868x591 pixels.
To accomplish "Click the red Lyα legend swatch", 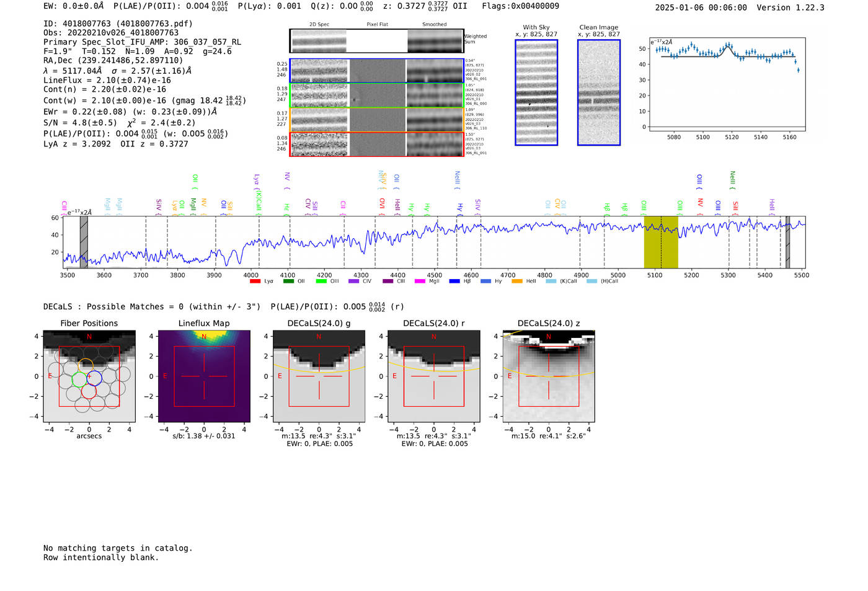I will tap(255, 282).
